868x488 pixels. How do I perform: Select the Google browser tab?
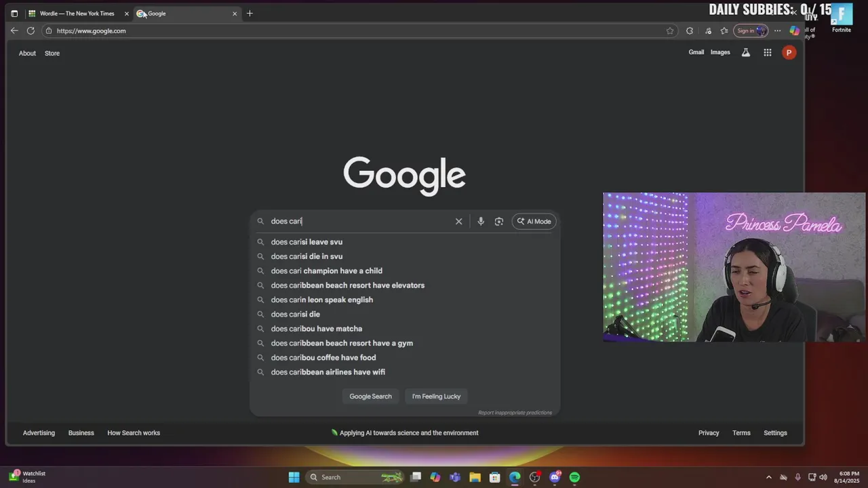pos(186,13)
